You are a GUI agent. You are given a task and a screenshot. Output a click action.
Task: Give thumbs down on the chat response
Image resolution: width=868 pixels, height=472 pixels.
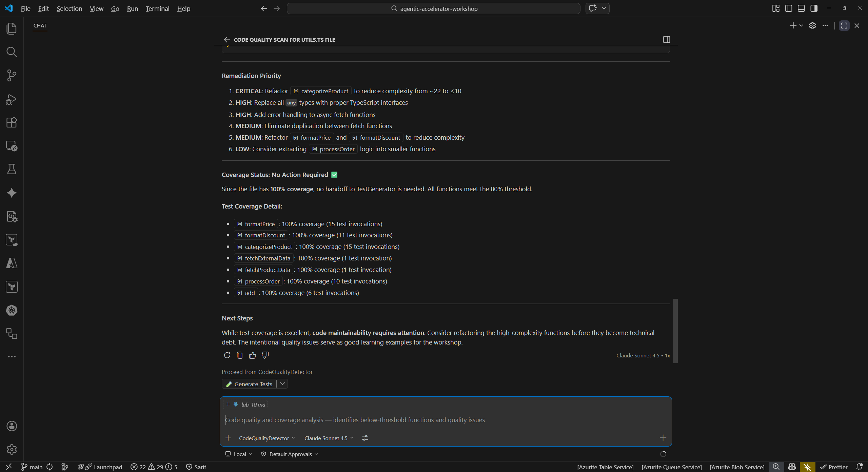click(x=265, y=355)
